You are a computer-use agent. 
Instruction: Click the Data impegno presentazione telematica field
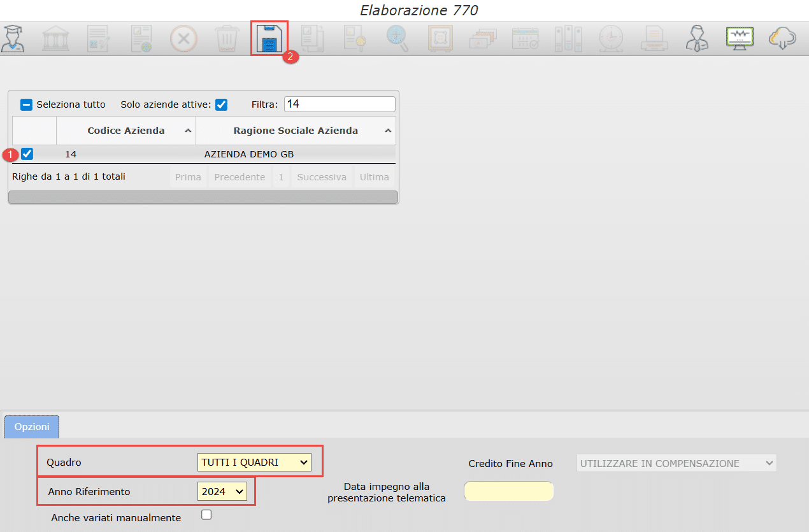(x=509, y=491)
